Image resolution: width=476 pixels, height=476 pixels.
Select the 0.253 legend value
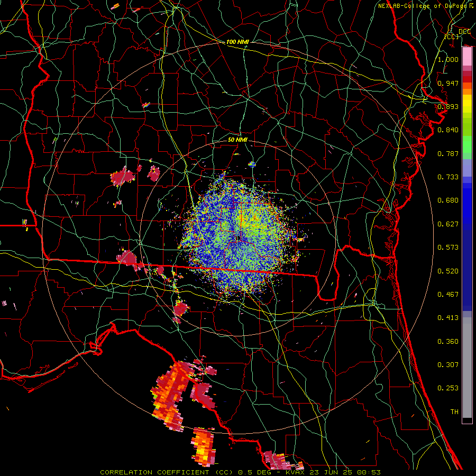click(448, 388)
